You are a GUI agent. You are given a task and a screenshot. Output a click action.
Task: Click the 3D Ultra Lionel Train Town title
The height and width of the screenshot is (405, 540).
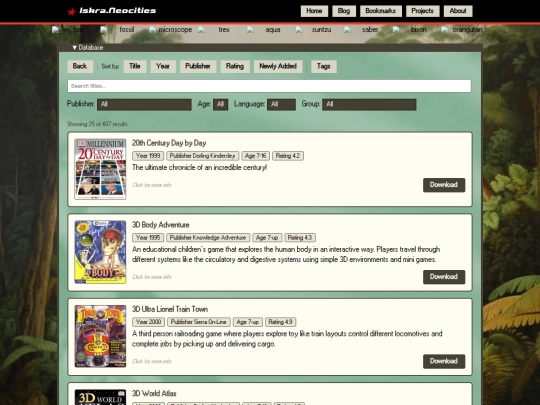pos(170,309)
